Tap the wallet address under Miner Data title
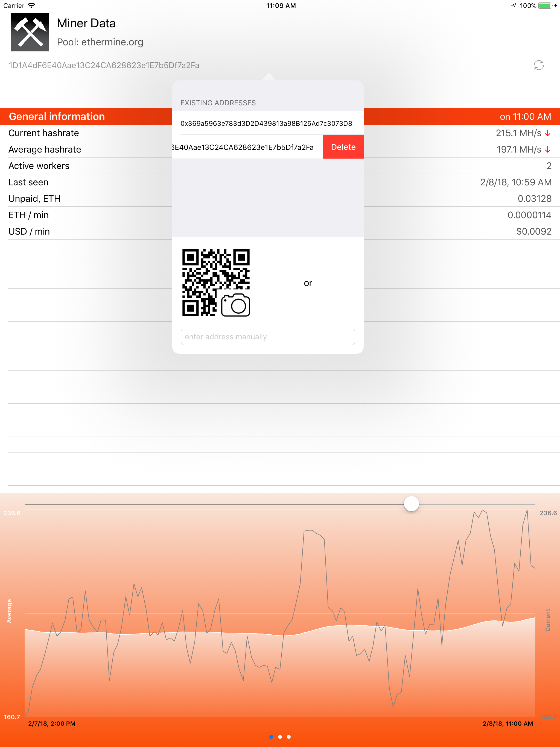This screenshot has height=747, width=560. tap(103, 65)
